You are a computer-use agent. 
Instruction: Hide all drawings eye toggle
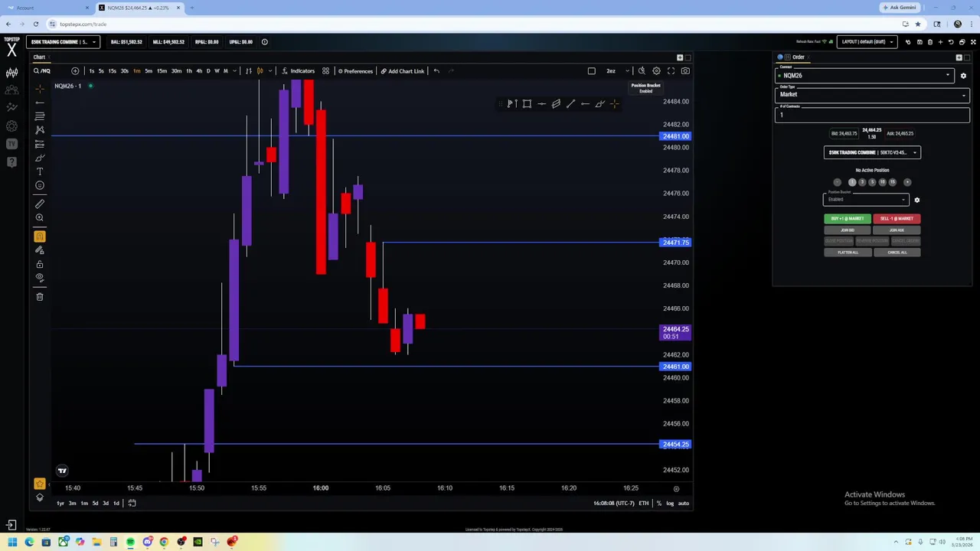[x=40, y=278]
